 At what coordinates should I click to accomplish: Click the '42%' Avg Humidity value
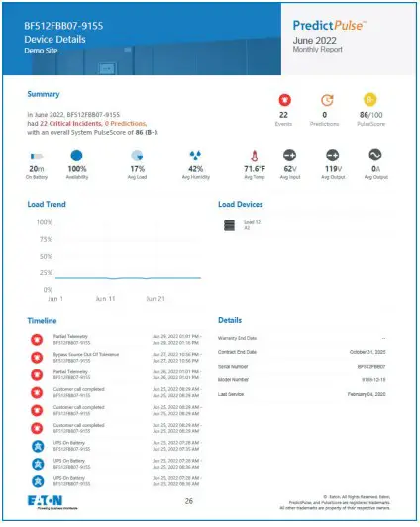[x=195, y=169]
